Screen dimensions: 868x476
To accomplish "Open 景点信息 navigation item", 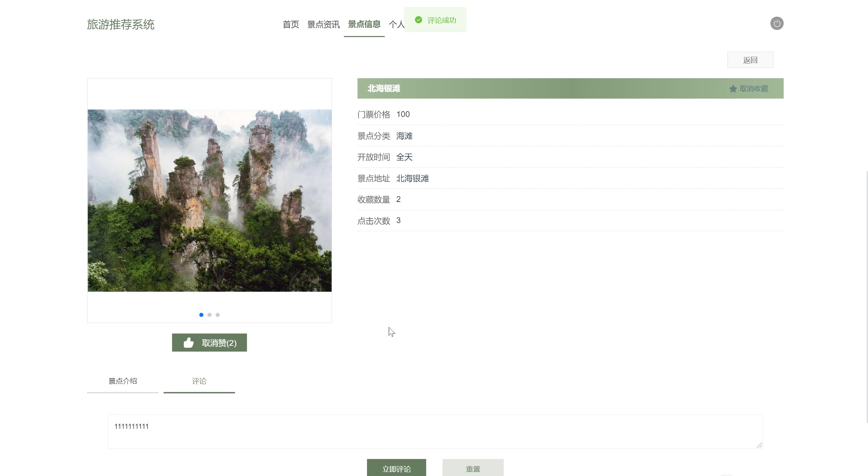I will pos(364,24).
